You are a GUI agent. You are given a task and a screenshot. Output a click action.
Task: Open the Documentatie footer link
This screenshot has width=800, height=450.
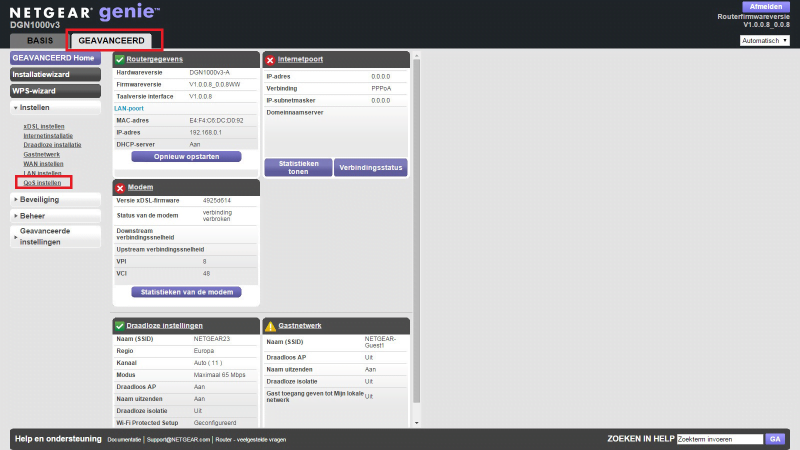124,439
